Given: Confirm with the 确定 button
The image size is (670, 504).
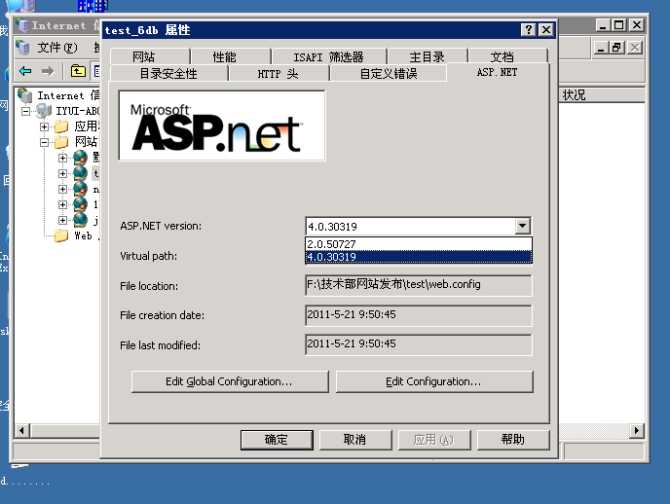Looking at the screenshot, I should pyautogui.click(x=276, y=440).
